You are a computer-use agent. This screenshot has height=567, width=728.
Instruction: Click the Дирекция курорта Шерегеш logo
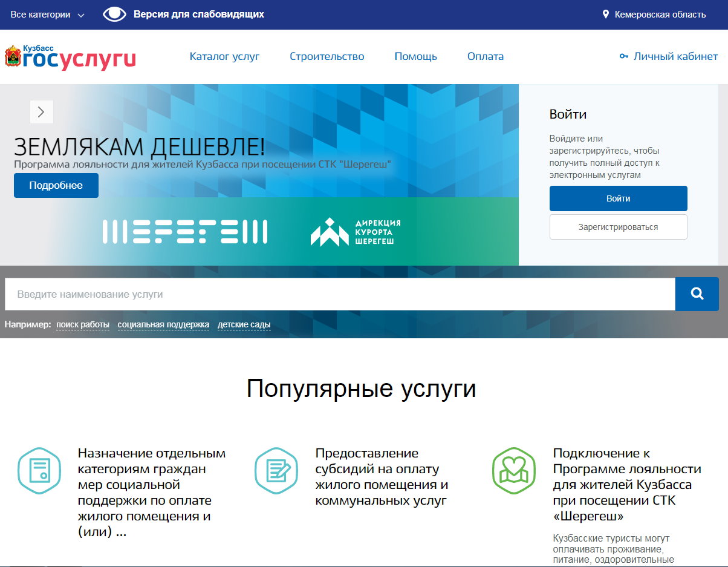point(356,232)
